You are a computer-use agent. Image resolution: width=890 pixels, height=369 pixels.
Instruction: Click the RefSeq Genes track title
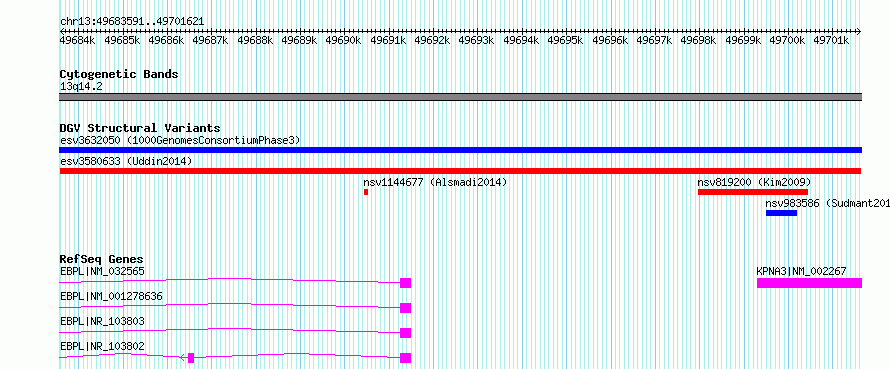[x=101, y=259]
